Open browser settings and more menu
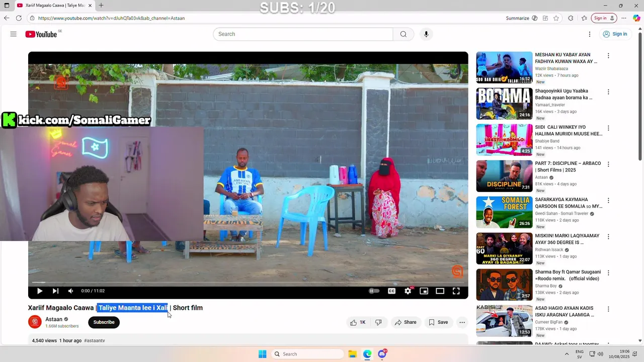Image resolution: width=644 pixels, height=362 pixels. click(624, 18)
